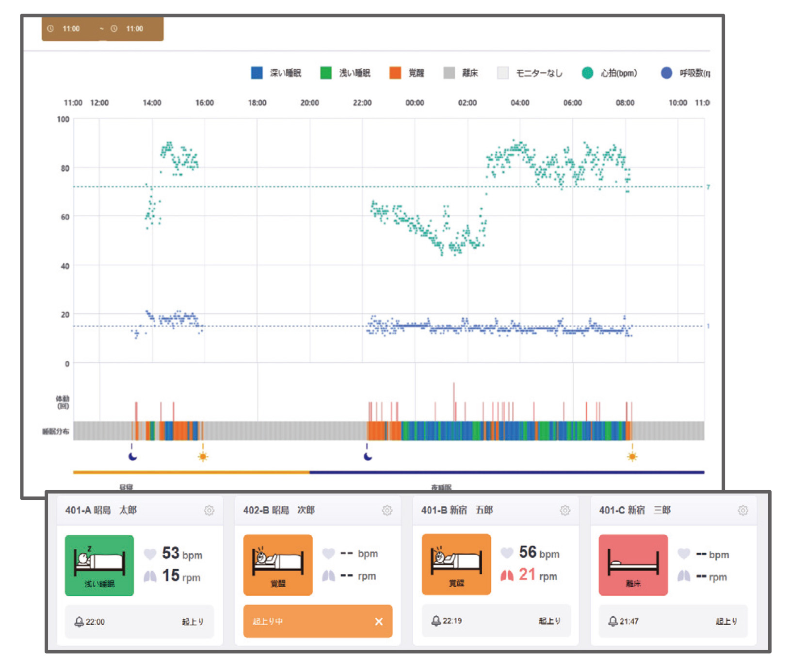Click the bell icon next to 21:47
This screenshot has width=789, height=672.
613,621
